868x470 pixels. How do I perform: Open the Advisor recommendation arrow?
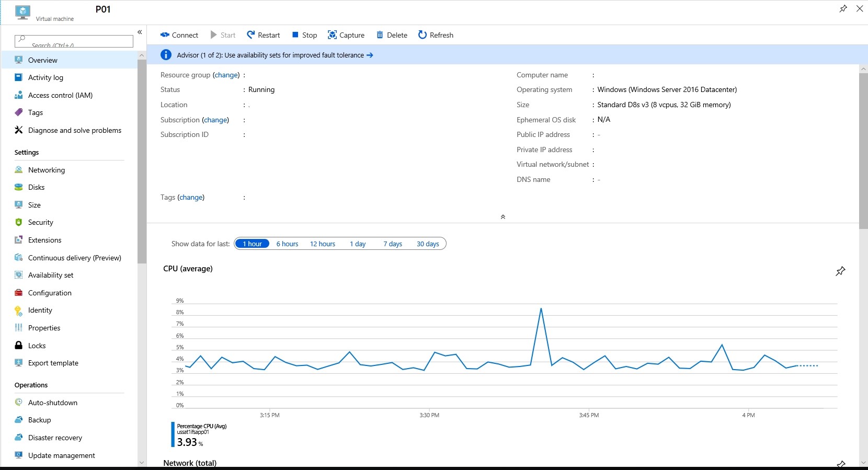point(370,55)
